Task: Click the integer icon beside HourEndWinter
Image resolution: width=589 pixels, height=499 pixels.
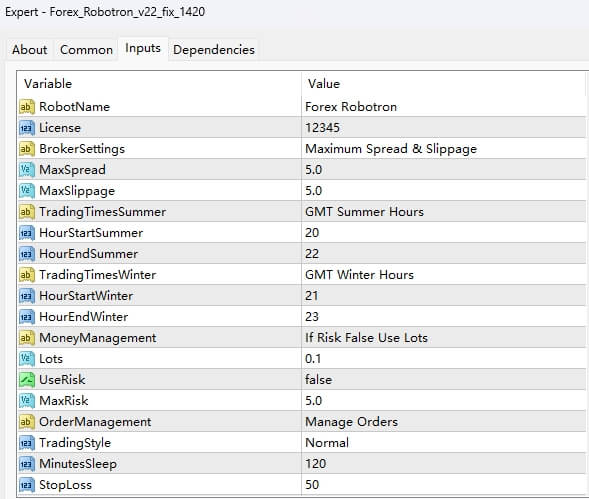Action: pos(27,317)
